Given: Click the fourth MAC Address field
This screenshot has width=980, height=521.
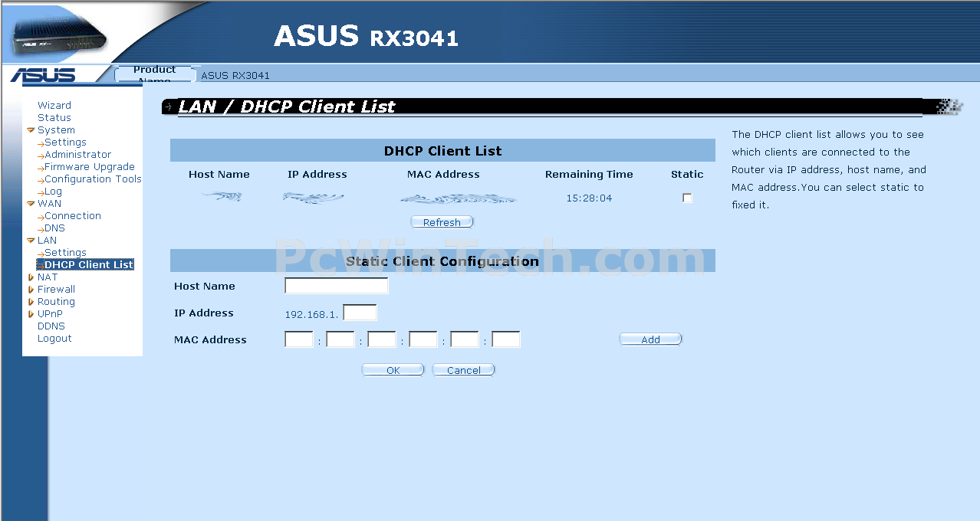Looking at the screenshot, I should (423, 339).
